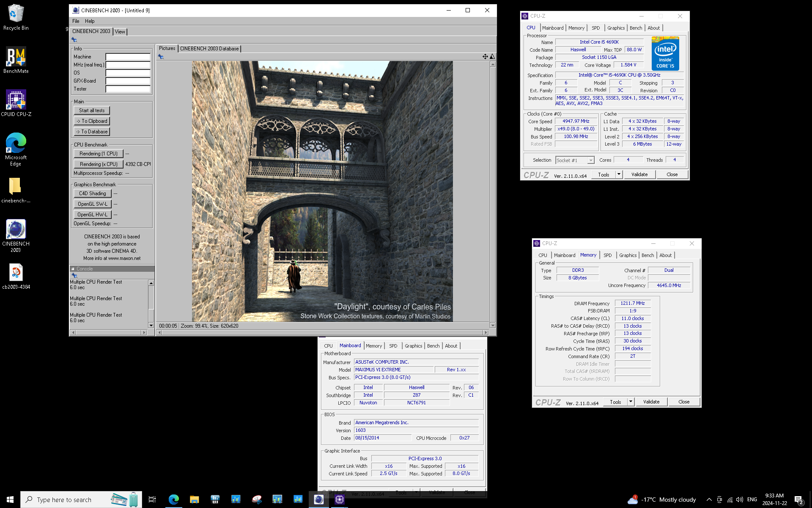Run the C4D Shading test

coord(93,193)
